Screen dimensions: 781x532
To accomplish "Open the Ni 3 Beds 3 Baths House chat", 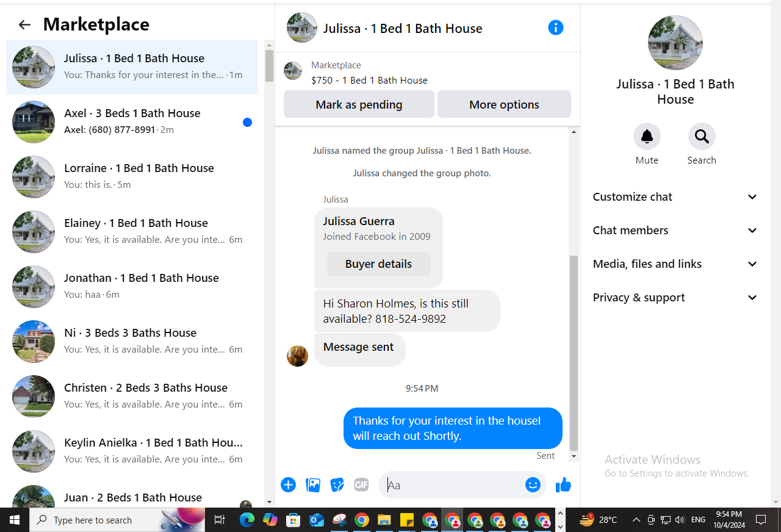I will click(132, 342).
